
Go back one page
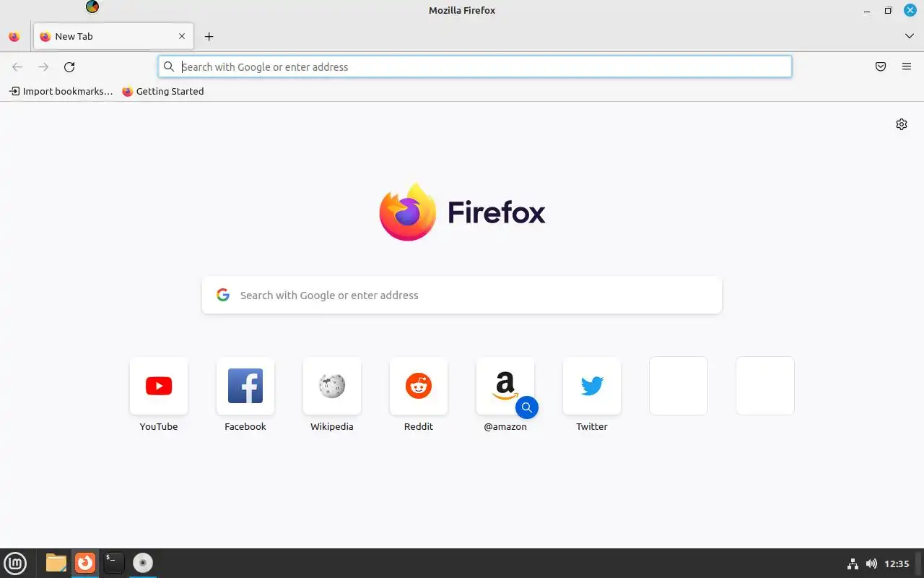pos(17,66)
